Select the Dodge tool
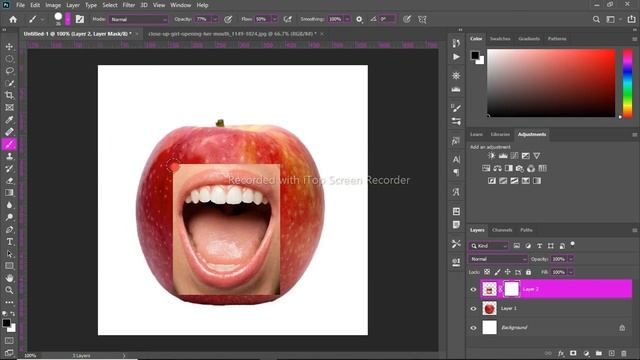The width and height of the screenshot is (640, 360). coord(9,217)
